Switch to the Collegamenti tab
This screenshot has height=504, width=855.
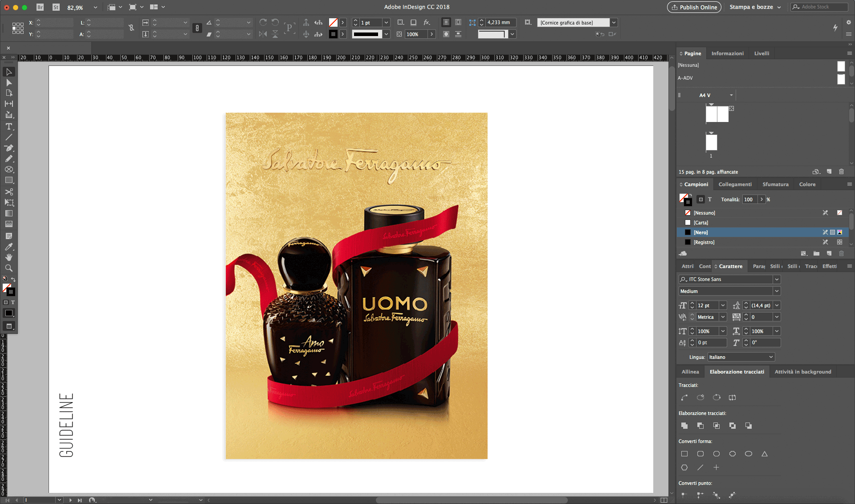click(735, 184)
